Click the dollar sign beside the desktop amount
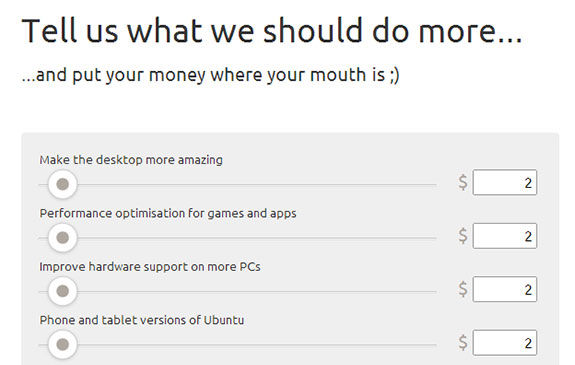The height and width of the screenshot is (365, 575). coord(463,182)
